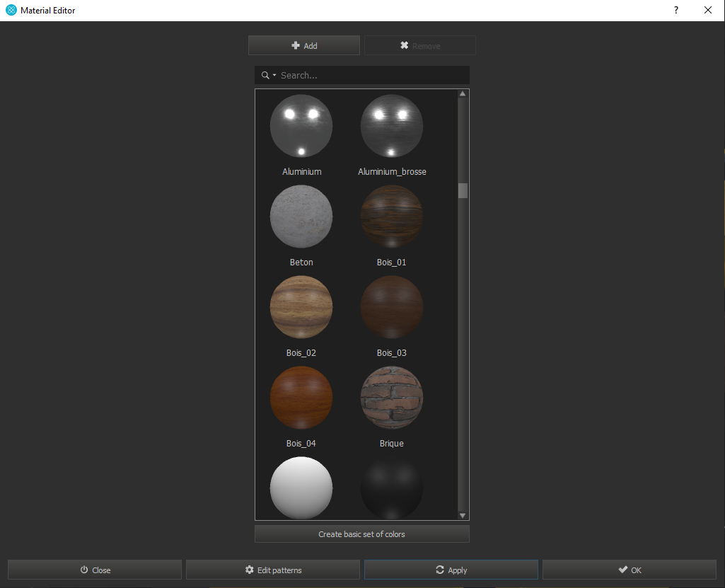Click the help question mark in title bar

pyautogui.click(x=676, y=10)
